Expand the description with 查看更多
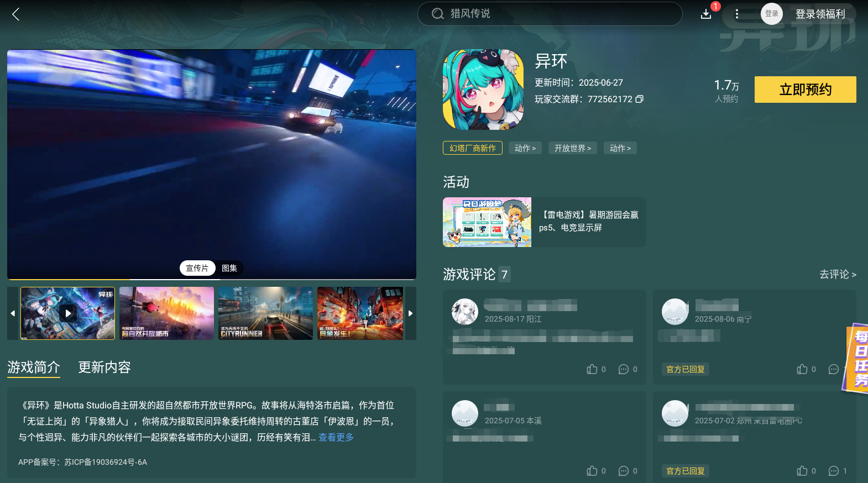868x483 pixels. [x=336, y=437]
